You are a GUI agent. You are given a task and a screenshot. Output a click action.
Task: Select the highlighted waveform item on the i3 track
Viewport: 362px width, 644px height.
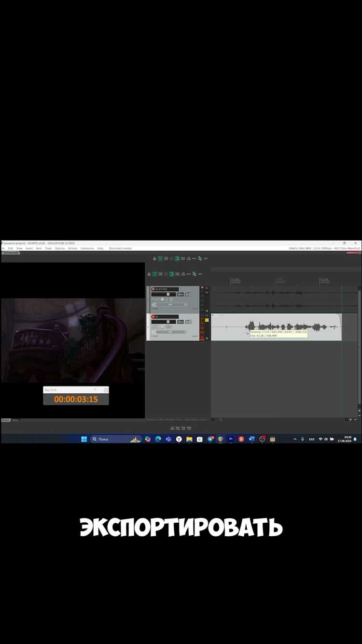[276, 327]
